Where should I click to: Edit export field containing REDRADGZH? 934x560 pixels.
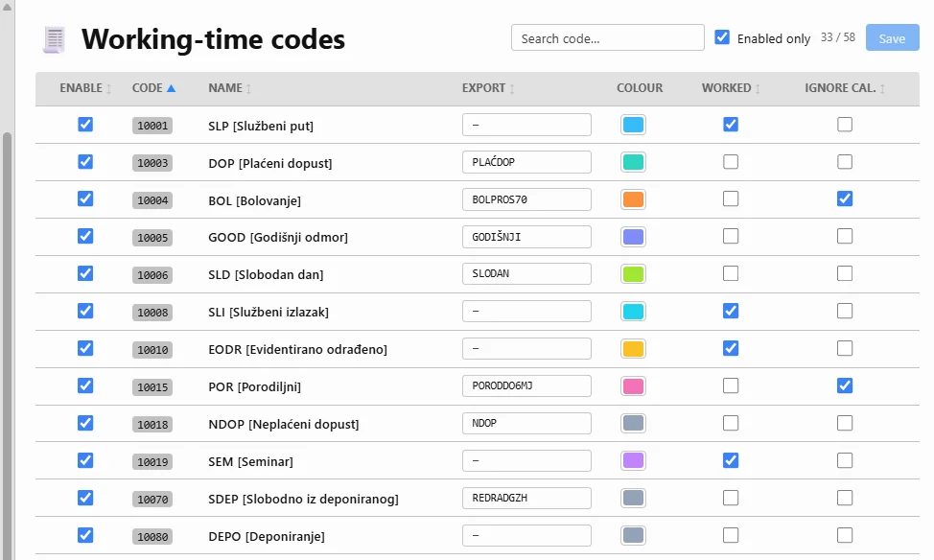coord(526,498)
